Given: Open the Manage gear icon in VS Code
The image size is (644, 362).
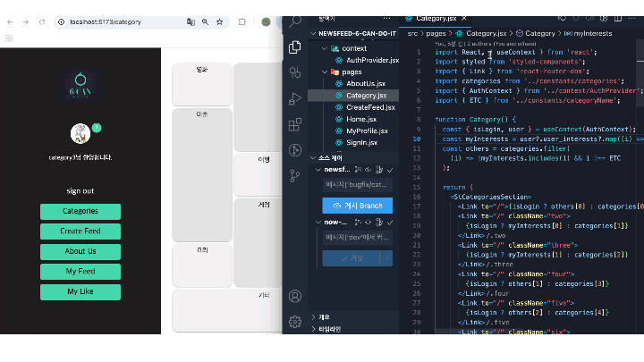Looking at the screenshot, I should click(295, 322).
